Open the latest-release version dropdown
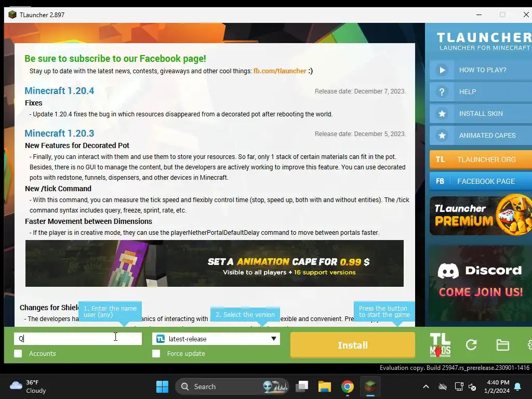The image size is (532, 399). [216, 339]
